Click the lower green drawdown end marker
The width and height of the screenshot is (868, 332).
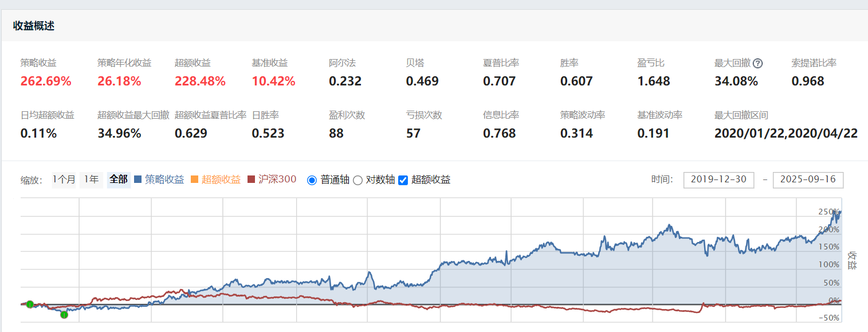[x=64, y=314]
